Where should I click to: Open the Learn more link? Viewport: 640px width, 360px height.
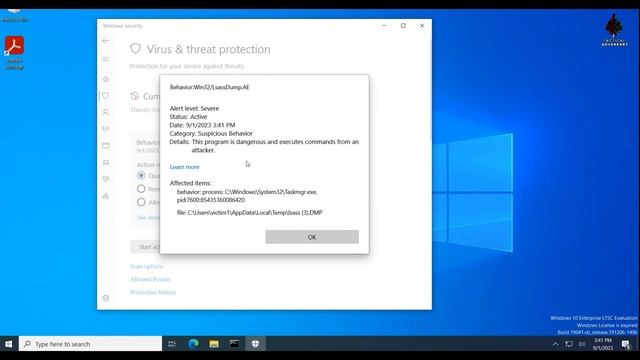click(184, 167)
